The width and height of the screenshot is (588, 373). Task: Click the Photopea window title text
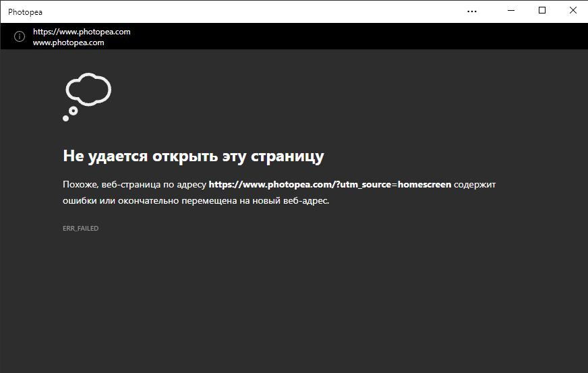(x=25, y=12)
